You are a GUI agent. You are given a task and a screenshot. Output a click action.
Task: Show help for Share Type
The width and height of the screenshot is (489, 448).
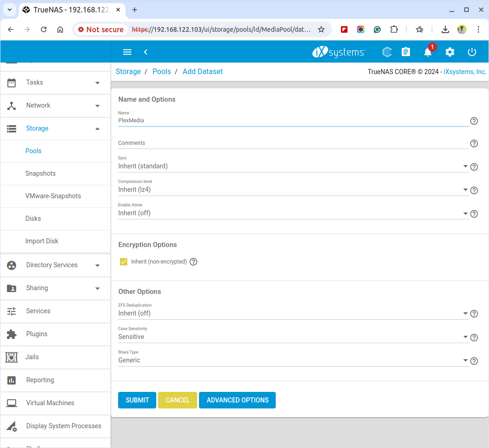pyautogui.click(x=474, y=361)
